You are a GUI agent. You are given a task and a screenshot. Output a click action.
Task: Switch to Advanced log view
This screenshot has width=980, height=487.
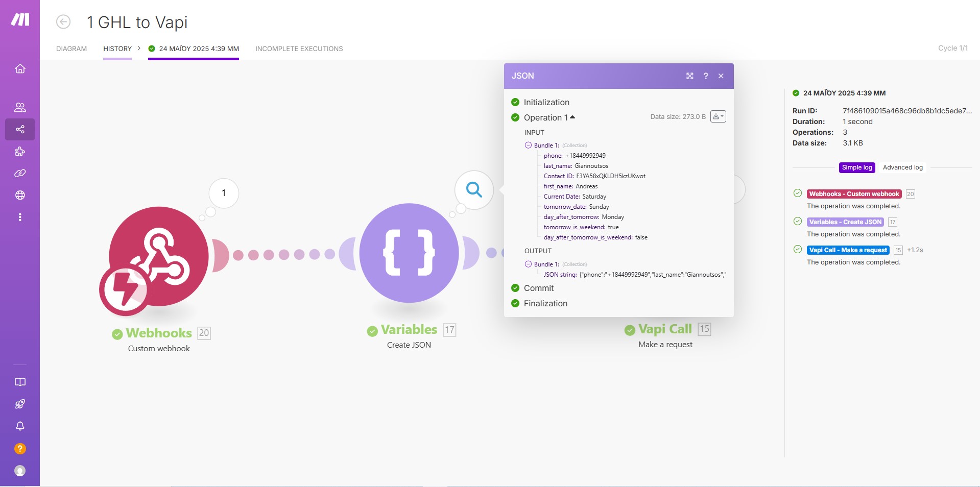(x=903, y=167)
